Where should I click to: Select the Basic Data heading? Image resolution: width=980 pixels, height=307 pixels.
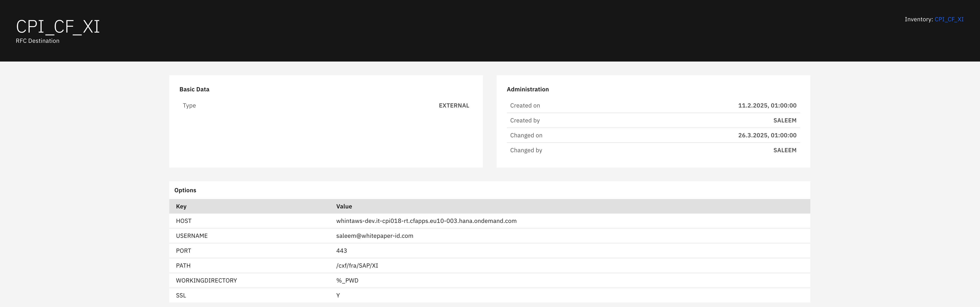pos(194,89)
